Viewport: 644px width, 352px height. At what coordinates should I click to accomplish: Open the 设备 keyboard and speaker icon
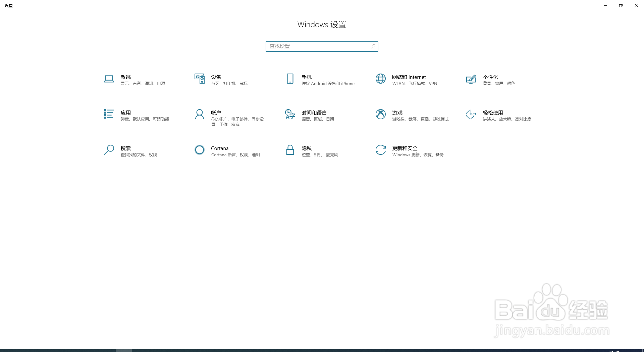coord(200,79)
